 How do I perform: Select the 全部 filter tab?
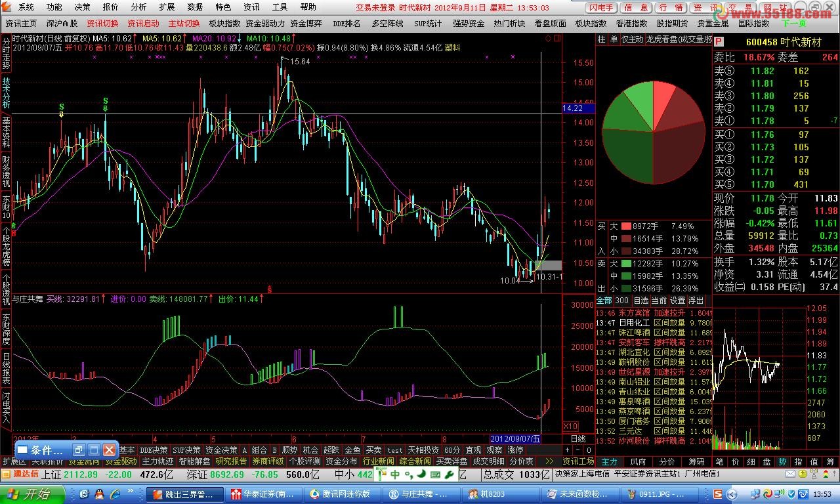pos(604,301)
